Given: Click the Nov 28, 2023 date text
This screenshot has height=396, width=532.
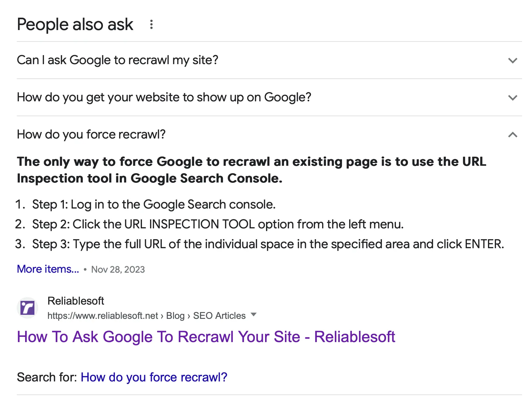Looking at the screenshot, I should click(118, 270).
